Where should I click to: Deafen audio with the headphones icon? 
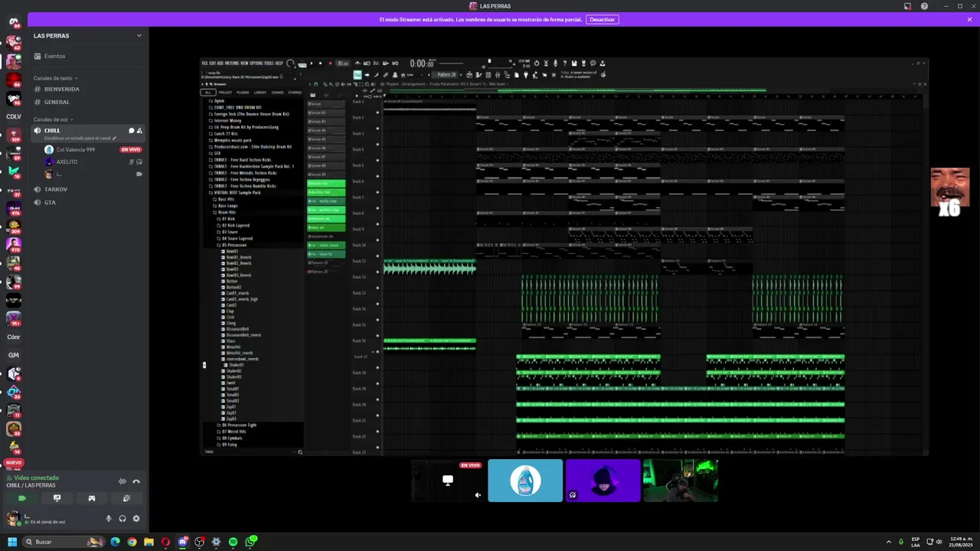(x=122, y=519)
